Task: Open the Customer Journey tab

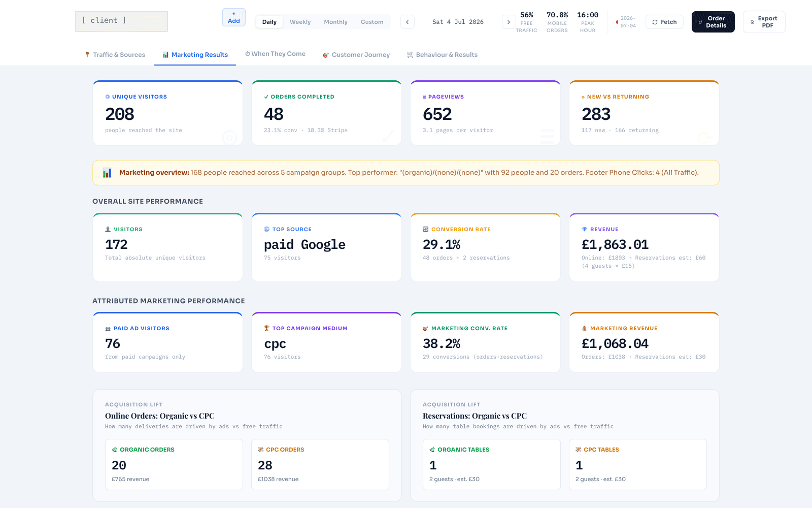Action: click(x=356, y=55)
